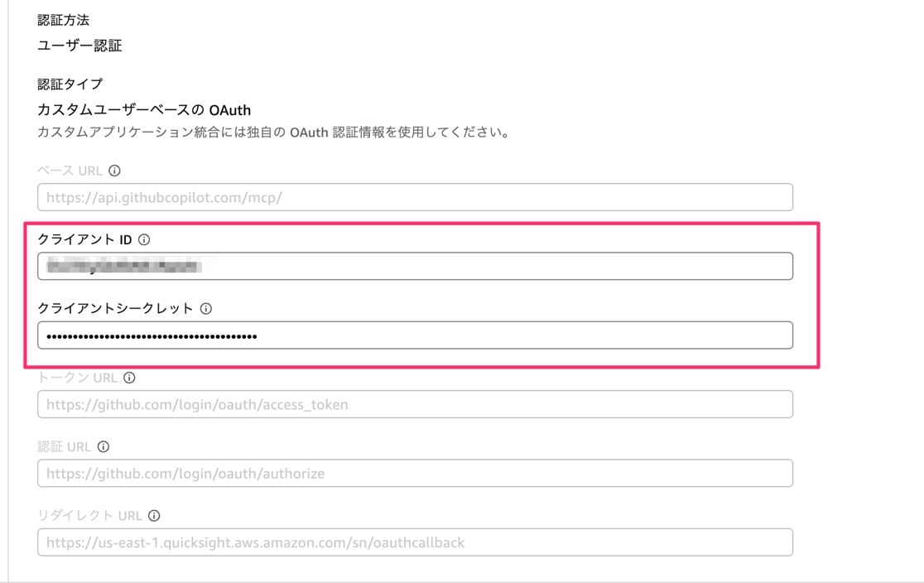
Task: Click the クライアント ID label text
Action: (85, 239)
